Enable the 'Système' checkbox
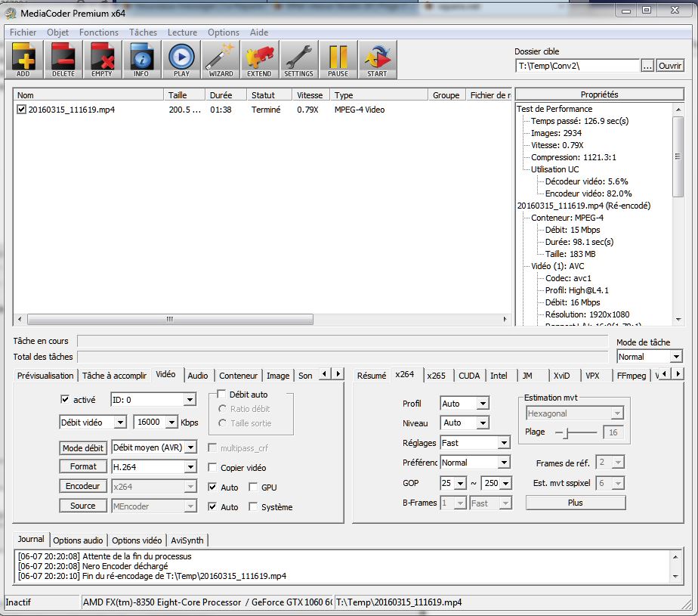The height and width of the screenshot is (616, 698). click(253, 506)
